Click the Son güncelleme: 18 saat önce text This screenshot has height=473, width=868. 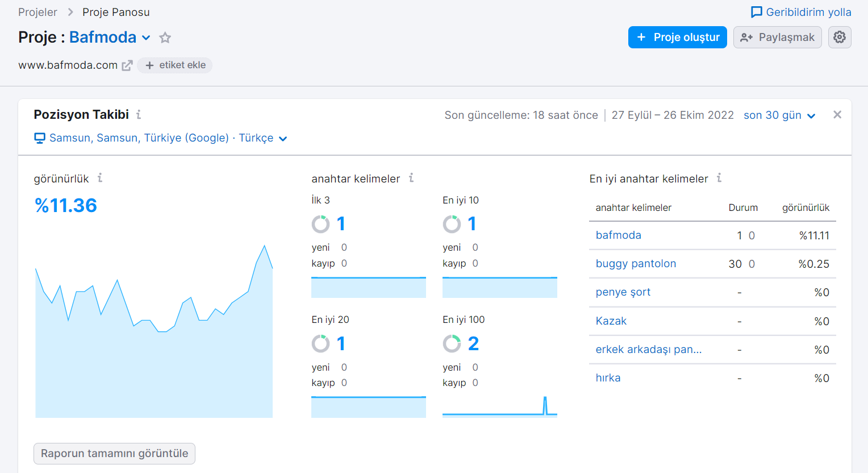point(521,115)
